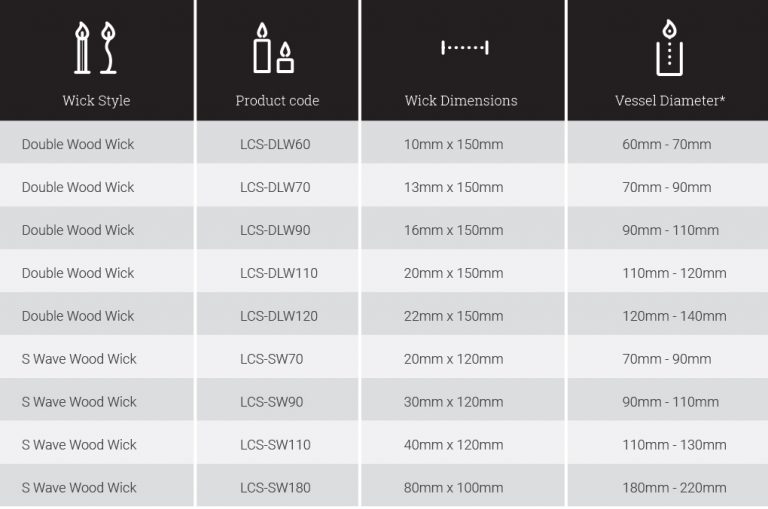Screen dimensions: 768x509
Task: Click product code LCS-DLW70
Action: [275, 187]
